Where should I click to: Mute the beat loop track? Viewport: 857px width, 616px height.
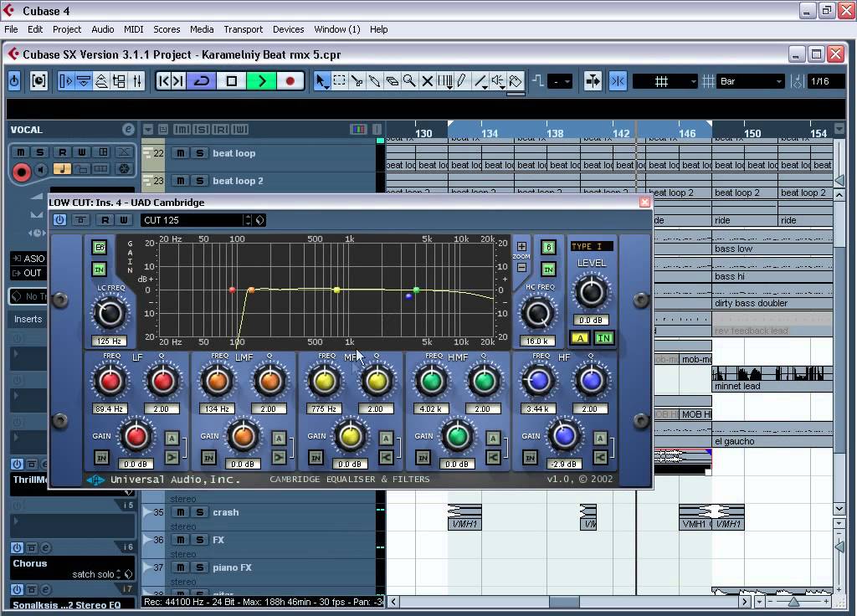181,153
